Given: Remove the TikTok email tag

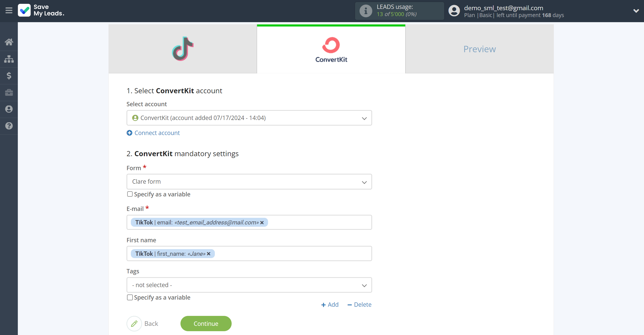Looking at the screenshot, I should [262, 223].
